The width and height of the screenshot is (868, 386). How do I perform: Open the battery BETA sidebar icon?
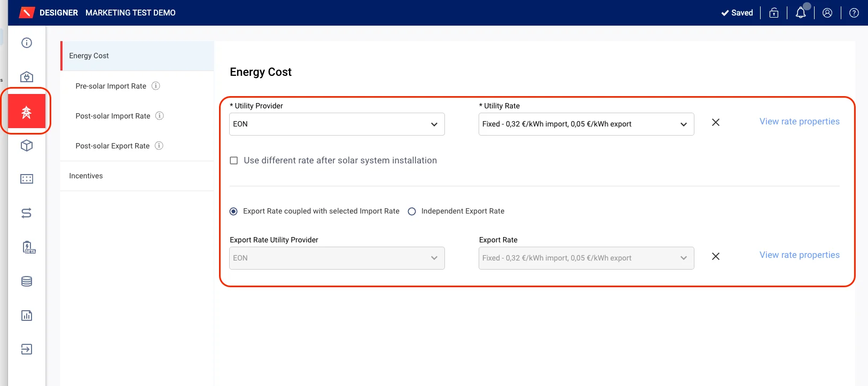tap(28, 247)
